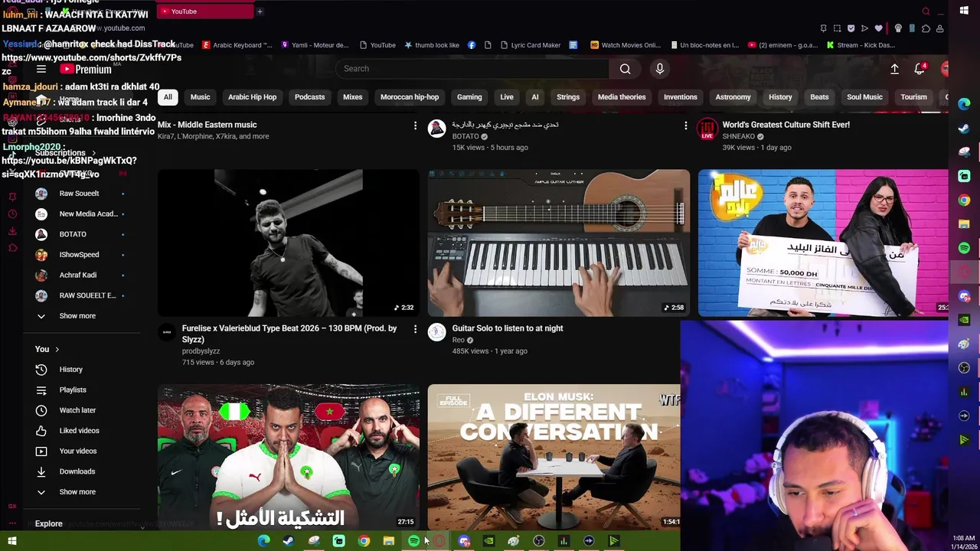Open the NVIDIA app in taskbar
Viewport: 980px width, 551px height.
[488, 541]
